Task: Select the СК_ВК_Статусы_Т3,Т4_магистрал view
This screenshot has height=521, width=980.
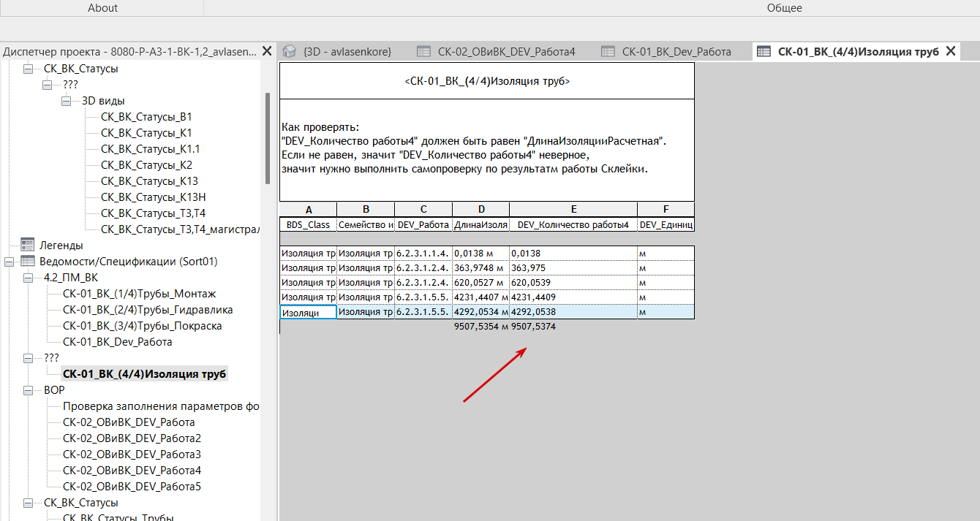Action: (180, 229)
